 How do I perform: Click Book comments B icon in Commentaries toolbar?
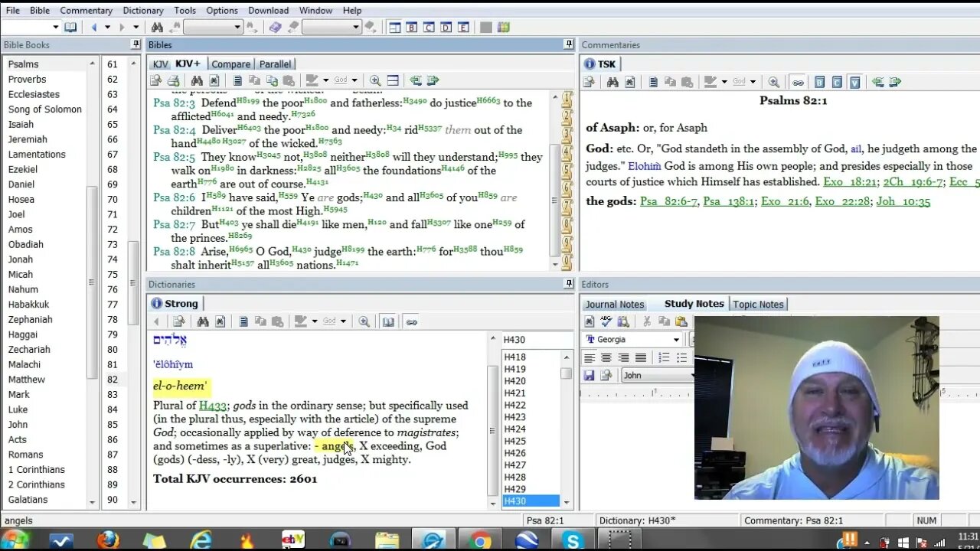819,82
